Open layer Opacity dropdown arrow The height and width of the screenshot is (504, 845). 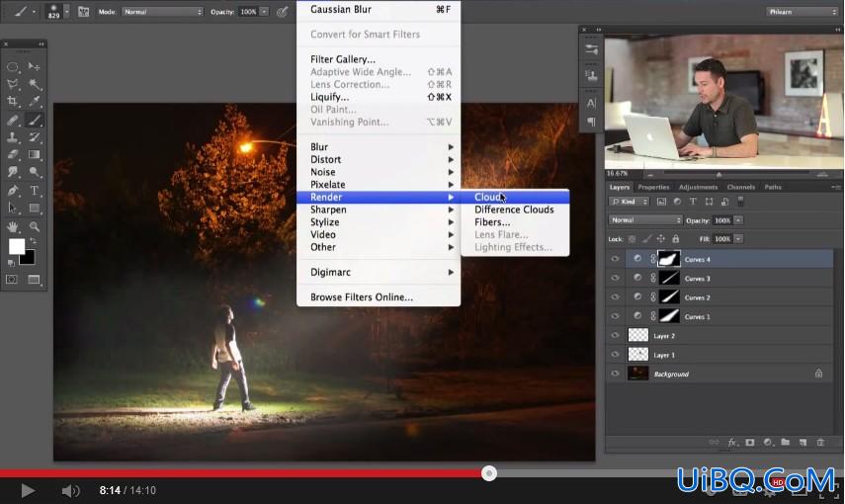click(x=738, y=220)
